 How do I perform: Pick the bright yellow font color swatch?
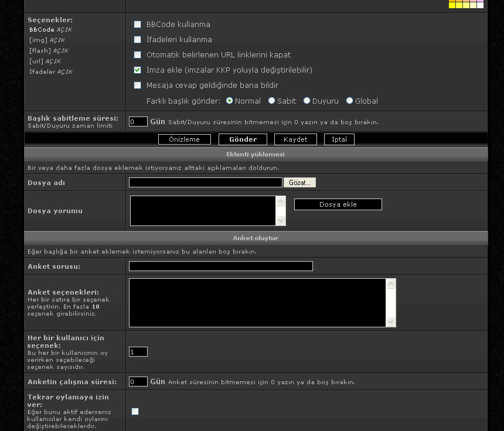pyautogui.click(x=452, y=5)
